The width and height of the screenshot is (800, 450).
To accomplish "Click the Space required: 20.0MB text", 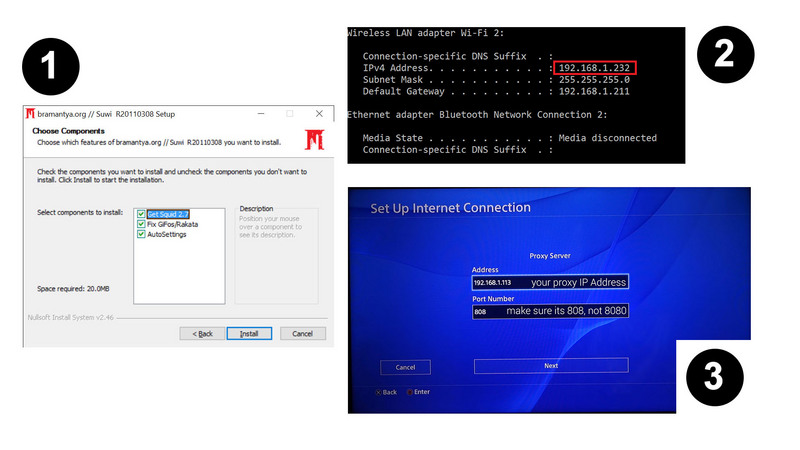I will 73,289.
